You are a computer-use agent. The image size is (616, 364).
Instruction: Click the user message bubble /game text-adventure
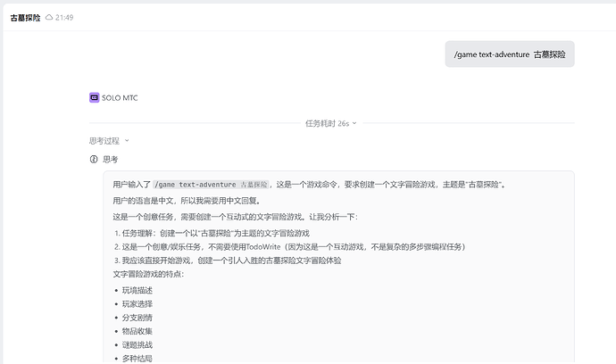(510, 54)
